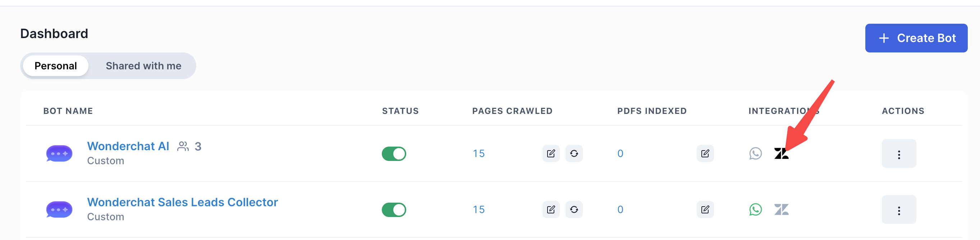Toggle Wonderchat Sales Leads Collector status off
Image resolution: width=980 pixels, height=240 pixels.
point(394,210)
